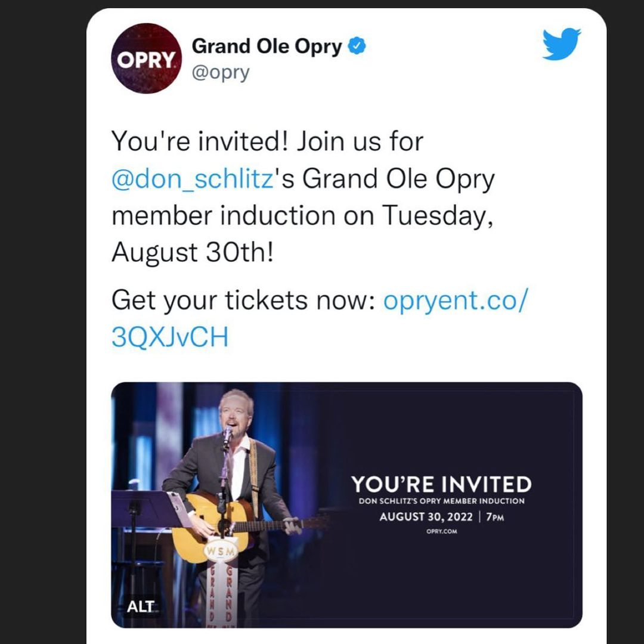Click the Don Schlitz's Opry Member Induction subtitle
This screenshot has width=644, height=644.
click(x=441, y=501)
